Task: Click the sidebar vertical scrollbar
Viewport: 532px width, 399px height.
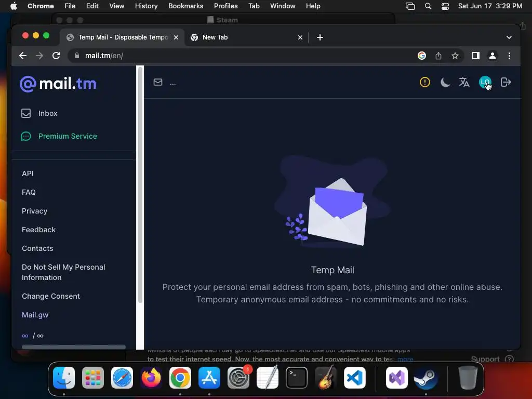Action: coord(140,185)
